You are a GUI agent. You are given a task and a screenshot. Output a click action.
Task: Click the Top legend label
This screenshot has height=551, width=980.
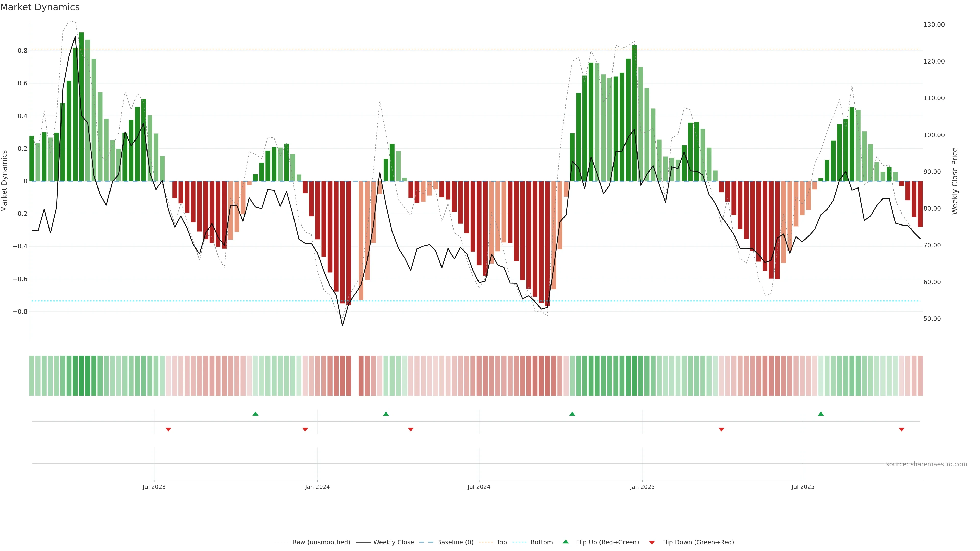point(501,542)
